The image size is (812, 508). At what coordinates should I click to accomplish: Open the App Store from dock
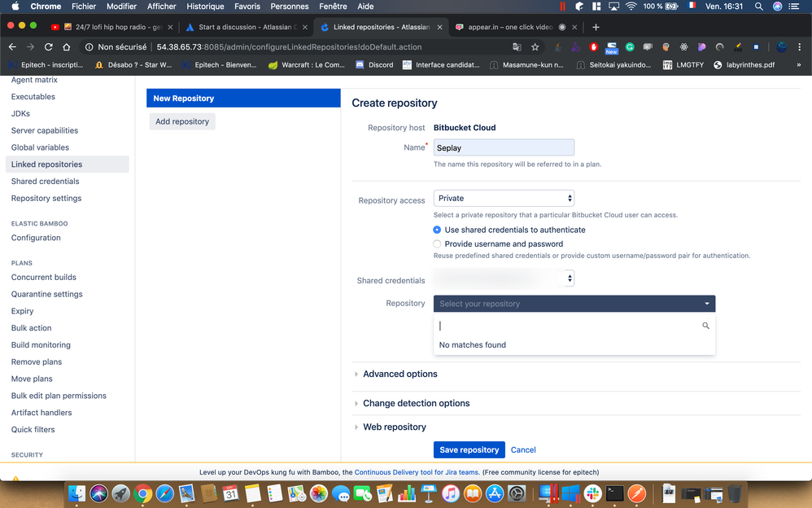(495, 493)
